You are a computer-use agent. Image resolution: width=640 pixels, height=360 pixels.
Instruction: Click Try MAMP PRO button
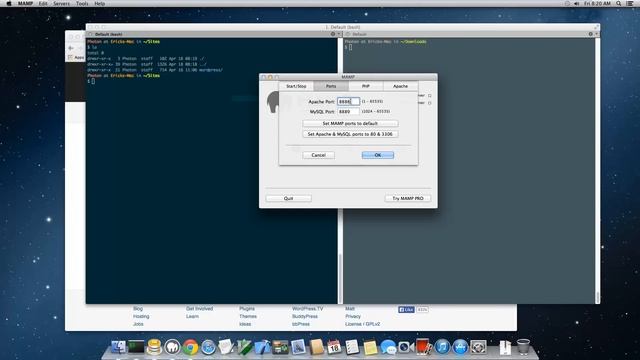(408, 198)
